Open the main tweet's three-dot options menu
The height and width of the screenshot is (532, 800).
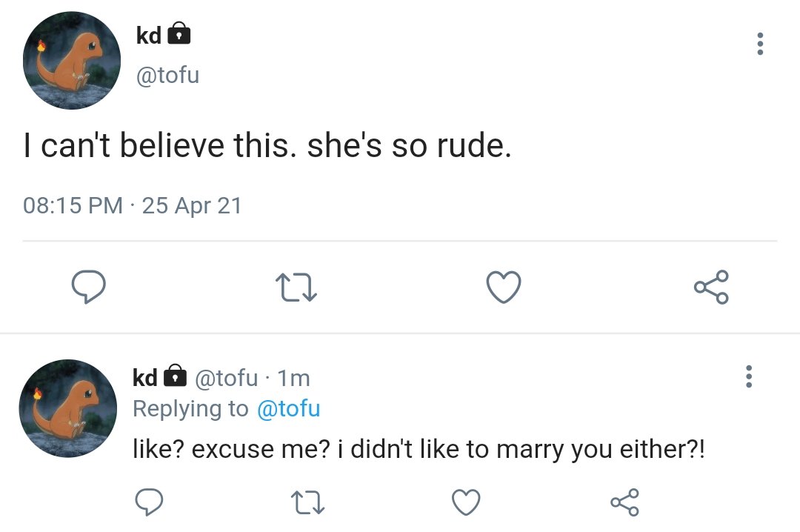click(x=760, y=44)
